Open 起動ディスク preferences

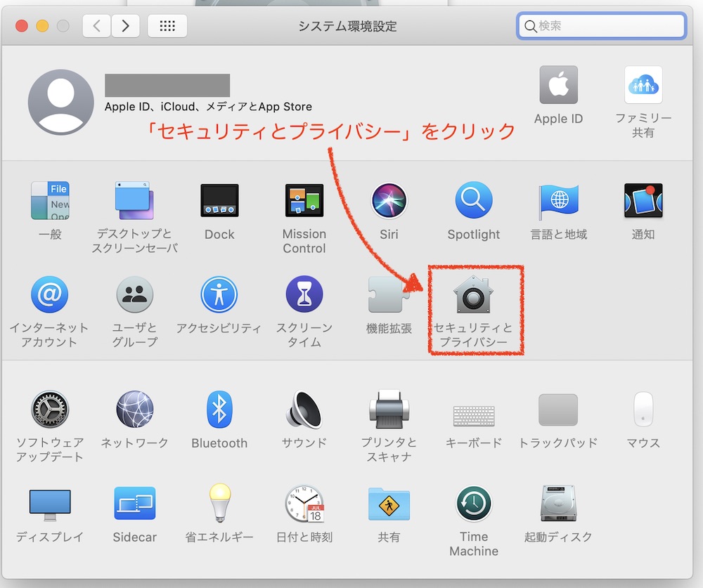tap(558, 503)
